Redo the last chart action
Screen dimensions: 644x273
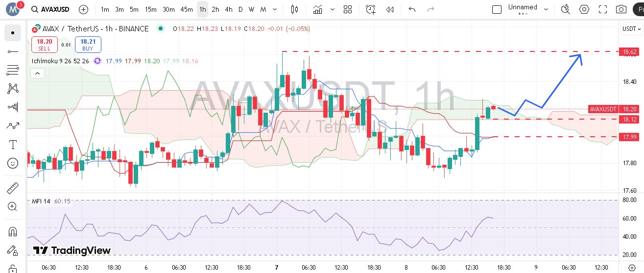coord(430,9)
